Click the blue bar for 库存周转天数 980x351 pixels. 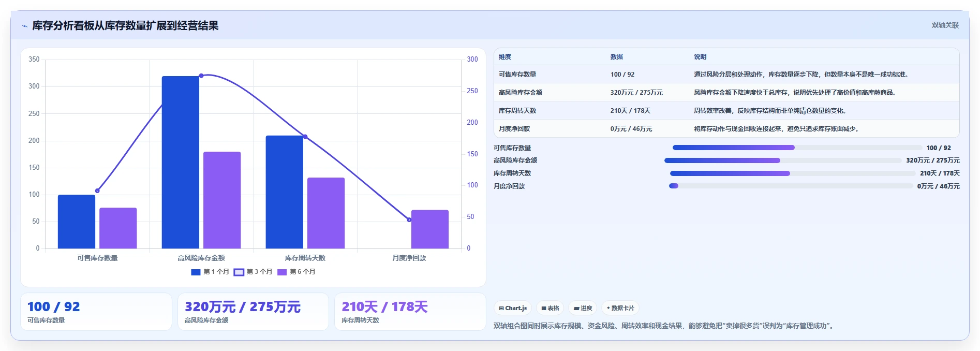(x=285, y=192)
